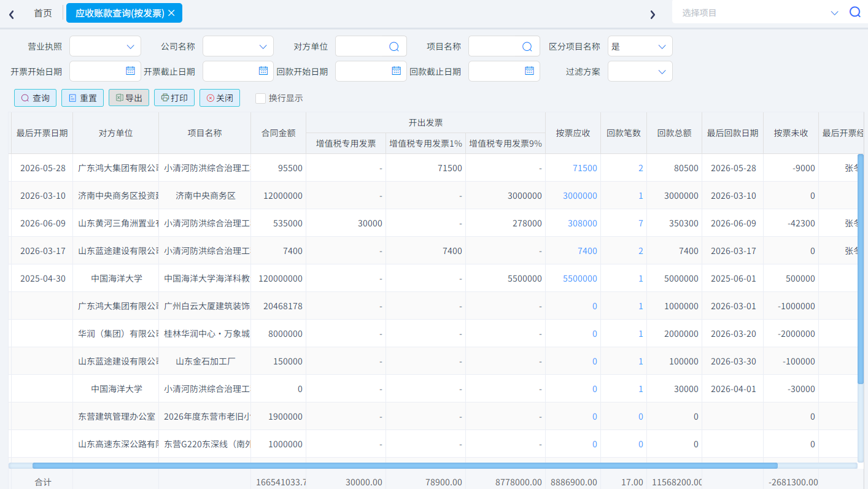Viewport: 868px width, 489px height.
Task: Click the vertical scrollbar of the table
Action: click(861, 269)
